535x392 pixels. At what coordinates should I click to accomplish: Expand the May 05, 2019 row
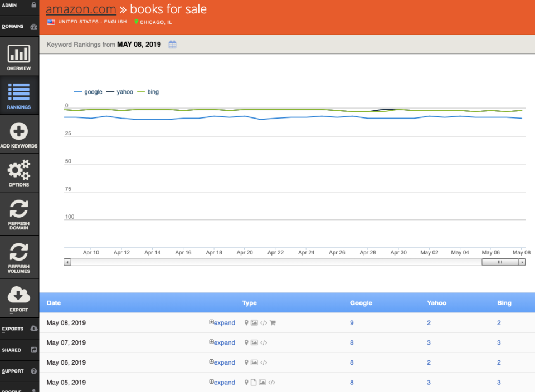tap(222, 382)
